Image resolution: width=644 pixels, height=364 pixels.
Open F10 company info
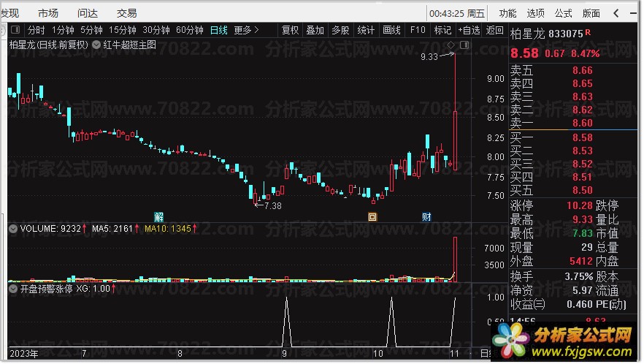point(418,30)
